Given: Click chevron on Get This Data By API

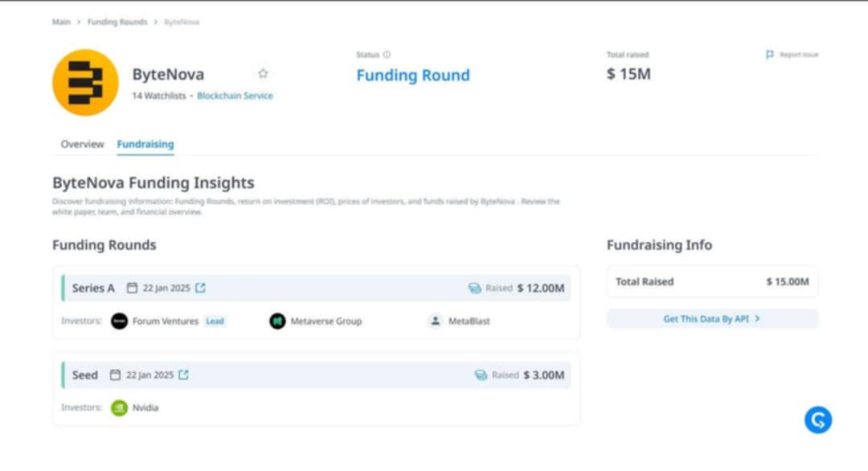Looking at the screenshot, I should click(x=757, y=319).
